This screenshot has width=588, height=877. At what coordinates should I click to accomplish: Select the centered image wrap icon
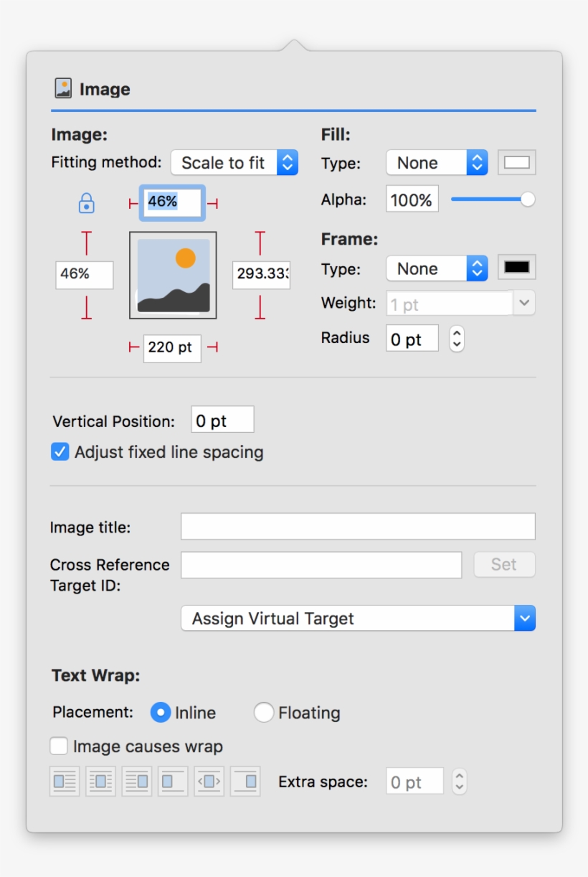click(209, 781)
